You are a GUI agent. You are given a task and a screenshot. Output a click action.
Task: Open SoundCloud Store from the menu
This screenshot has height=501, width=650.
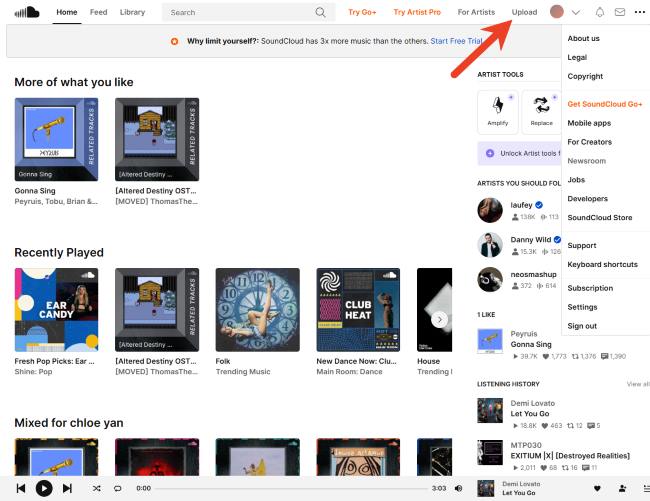(599, 218)
